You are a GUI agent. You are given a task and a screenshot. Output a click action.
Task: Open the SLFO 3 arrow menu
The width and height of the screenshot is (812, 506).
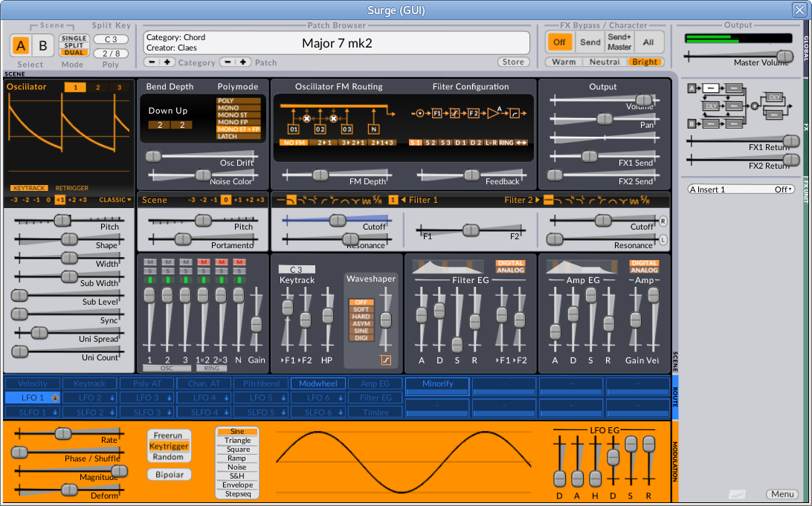(x=169, y=412)
